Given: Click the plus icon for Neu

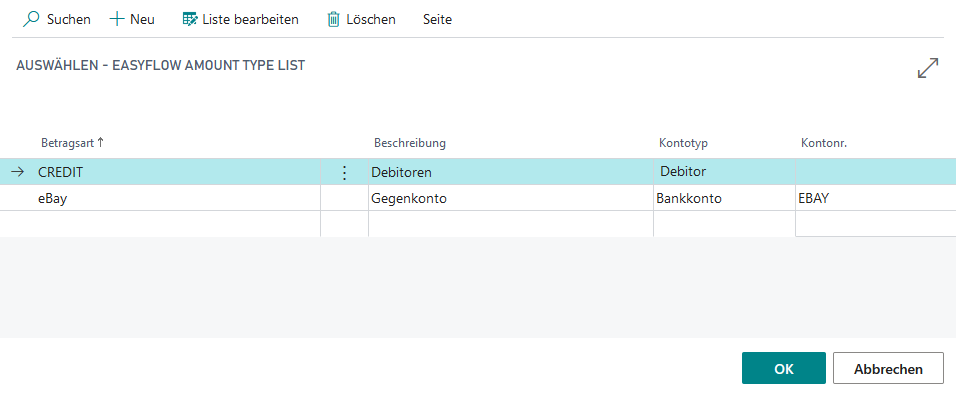Looking at the screenshot, I should pos(116,20).
